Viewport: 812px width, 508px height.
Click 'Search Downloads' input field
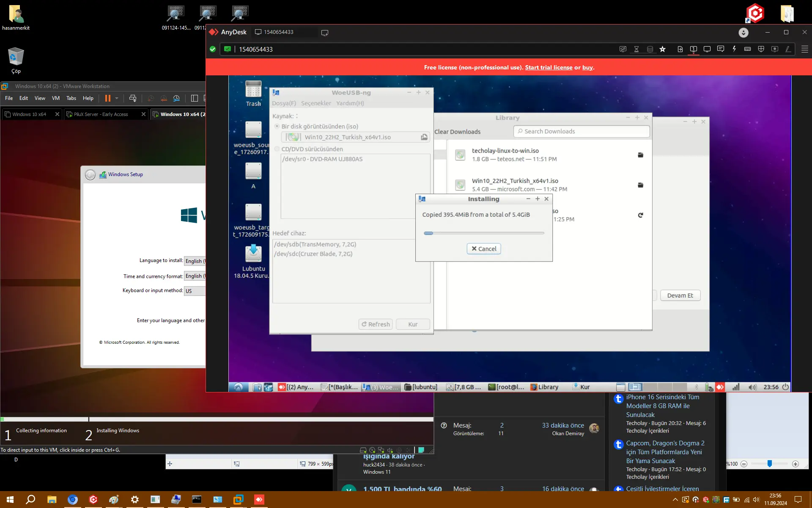coord(582,132)
